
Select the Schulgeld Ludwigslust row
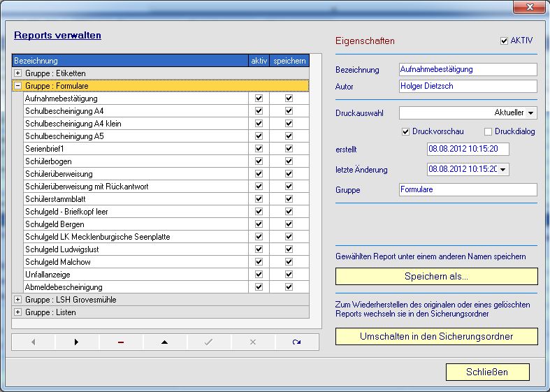[136, 249]
